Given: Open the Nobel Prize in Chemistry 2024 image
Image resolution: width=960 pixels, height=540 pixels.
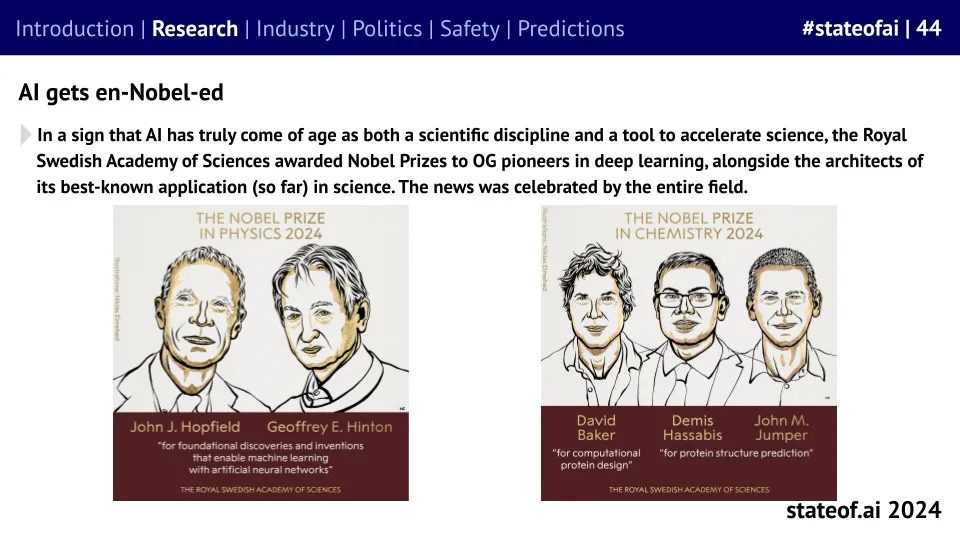Looking at the screenshot, I should (x=689, y=353).
